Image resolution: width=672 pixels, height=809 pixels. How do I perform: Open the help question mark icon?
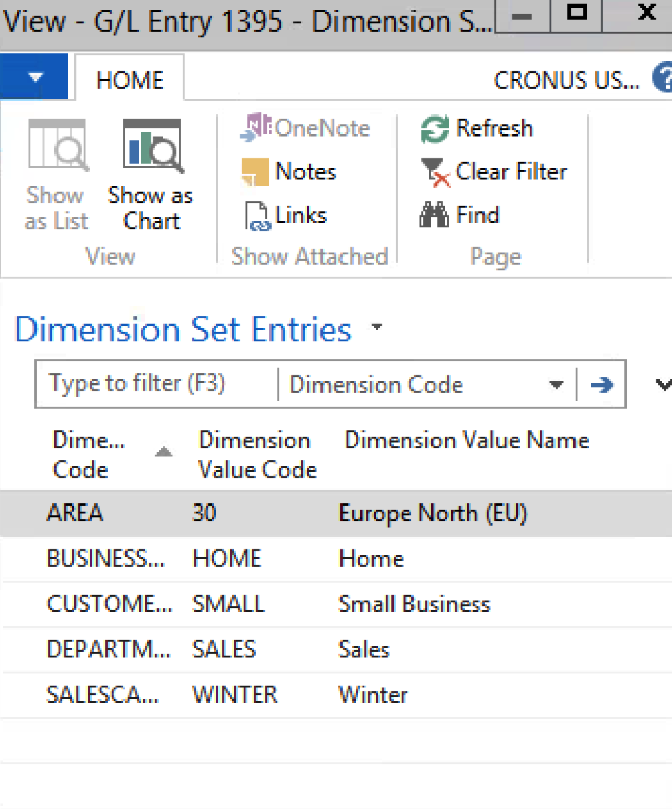coord(663,79)
